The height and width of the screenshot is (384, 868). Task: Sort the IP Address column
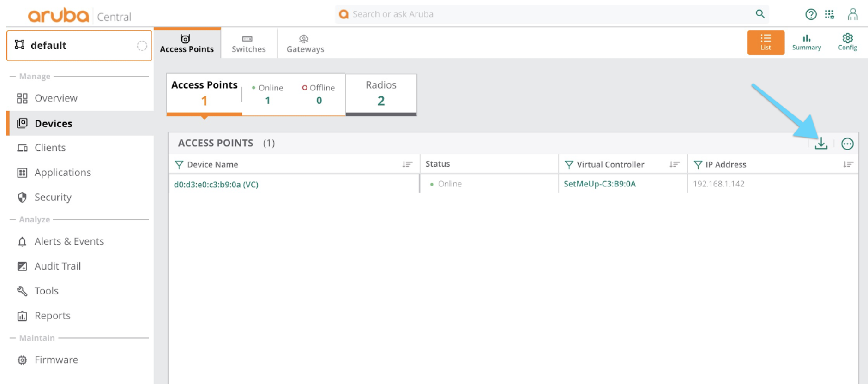coord(848,164)
